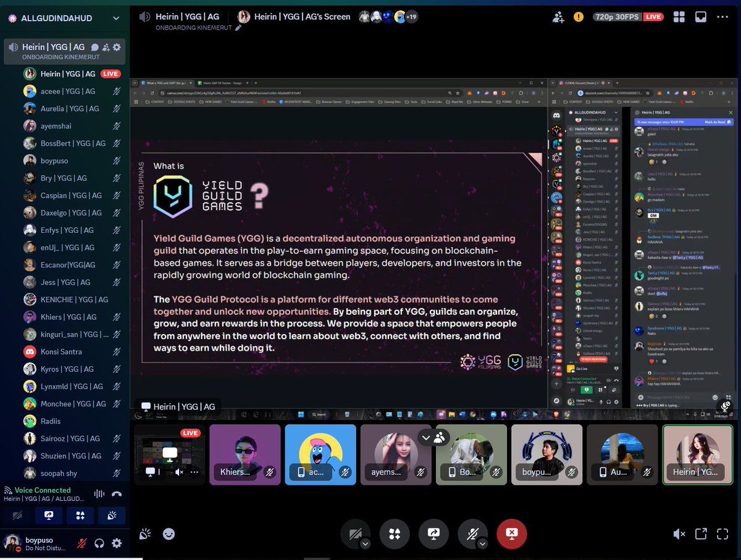Toggle microphone mute in the boypuso user panel

82,543
